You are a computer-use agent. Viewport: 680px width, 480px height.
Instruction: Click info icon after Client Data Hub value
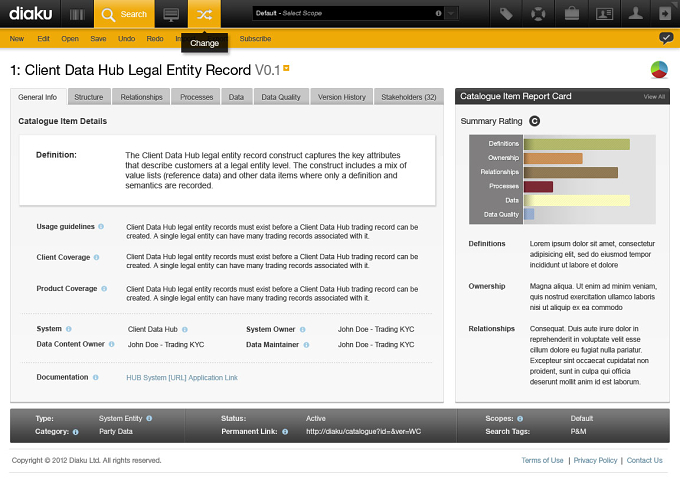click(x=185, y=330)
